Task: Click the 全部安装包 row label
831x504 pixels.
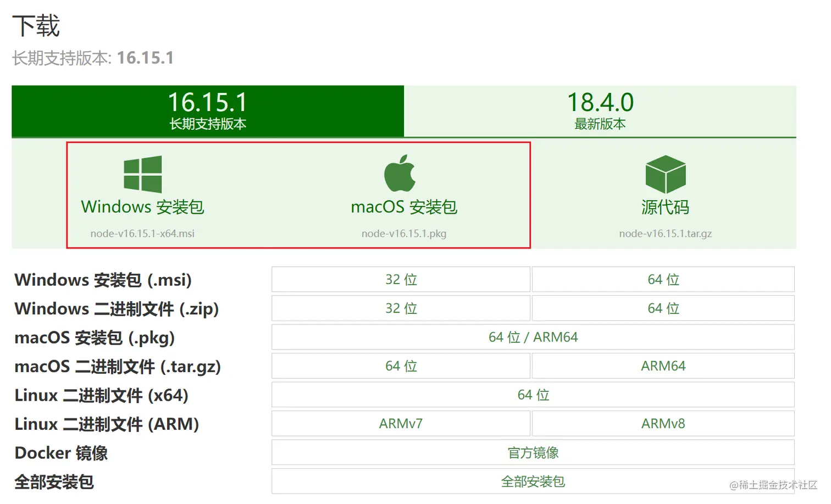Action: (x=54, y=482)
